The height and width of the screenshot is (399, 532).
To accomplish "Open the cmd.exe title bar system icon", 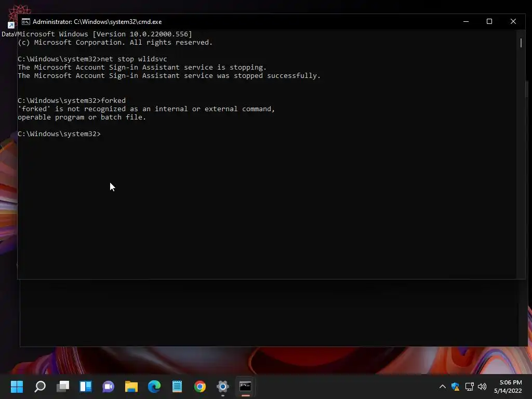I will pos(26,22).
